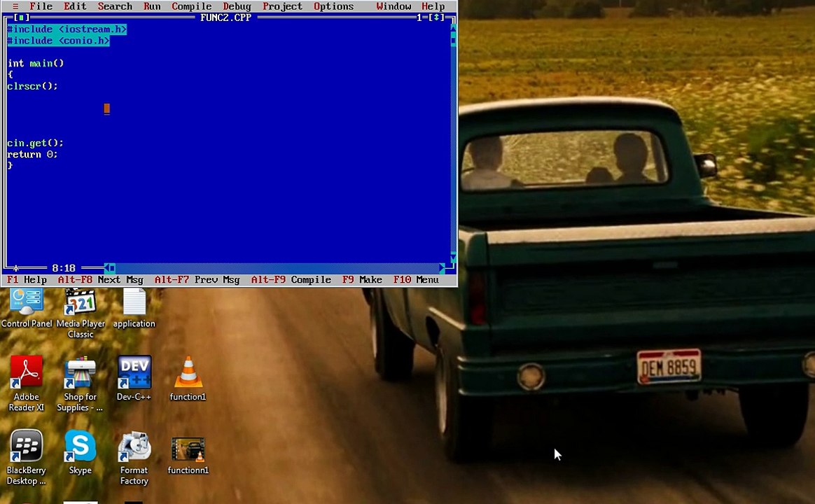Screen dimensions: 815x504
Task: Open the Edit menu
Action: (75, 6)
